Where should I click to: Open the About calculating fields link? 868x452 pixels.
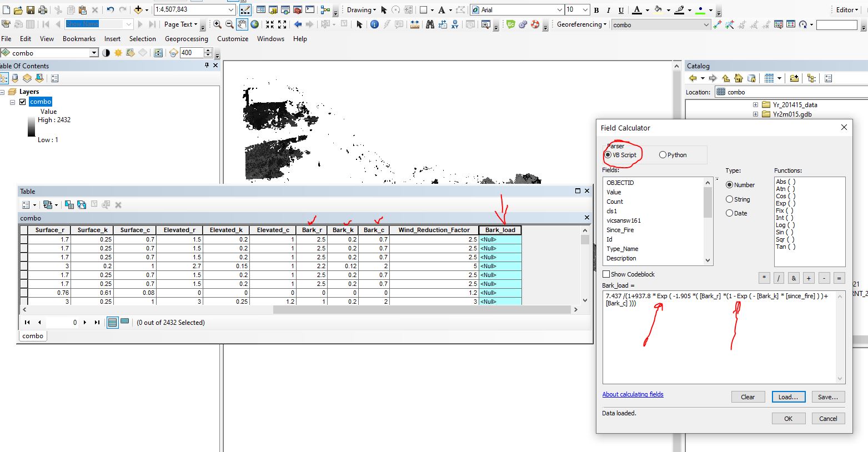633,394
